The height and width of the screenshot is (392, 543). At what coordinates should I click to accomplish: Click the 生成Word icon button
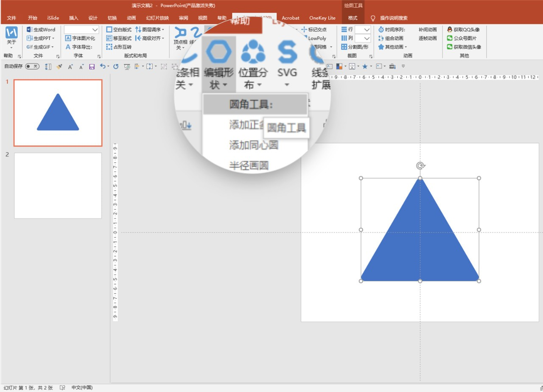click(x=29, y=30)
